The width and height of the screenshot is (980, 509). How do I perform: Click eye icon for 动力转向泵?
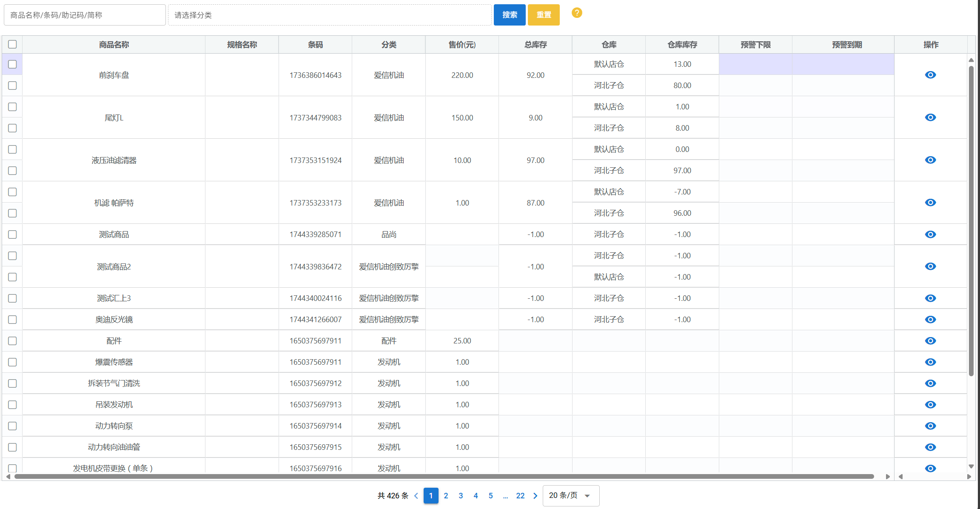tap(930, 426)
